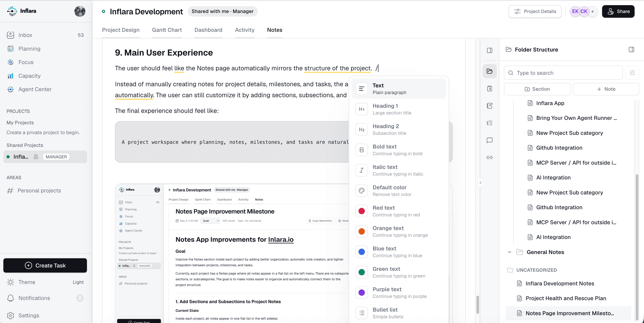Pick Orange text color

(x=399, y=231)
